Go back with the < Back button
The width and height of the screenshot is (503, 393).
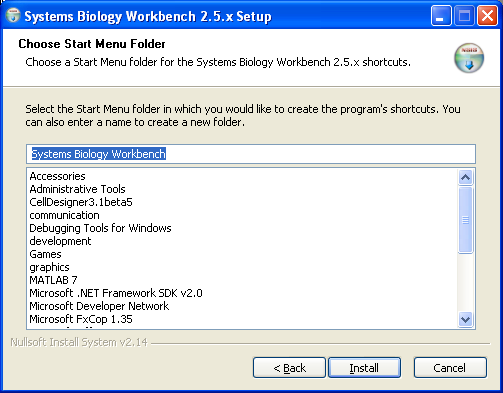(289, 368)
